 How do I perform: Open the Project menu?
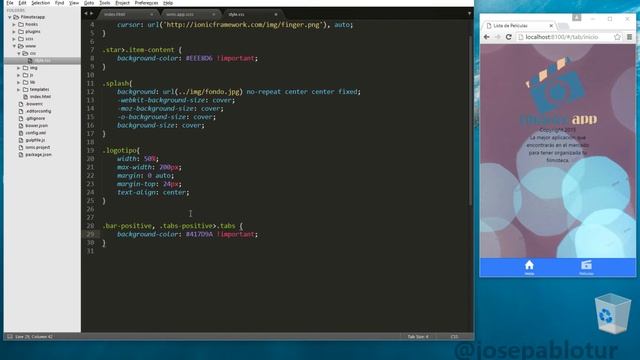coord(122,3)
